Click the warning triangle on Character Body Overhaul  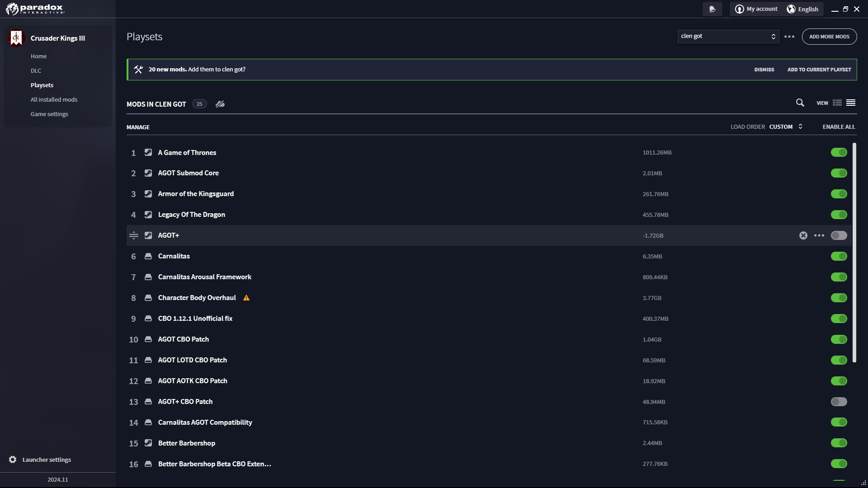click(246, 298)
